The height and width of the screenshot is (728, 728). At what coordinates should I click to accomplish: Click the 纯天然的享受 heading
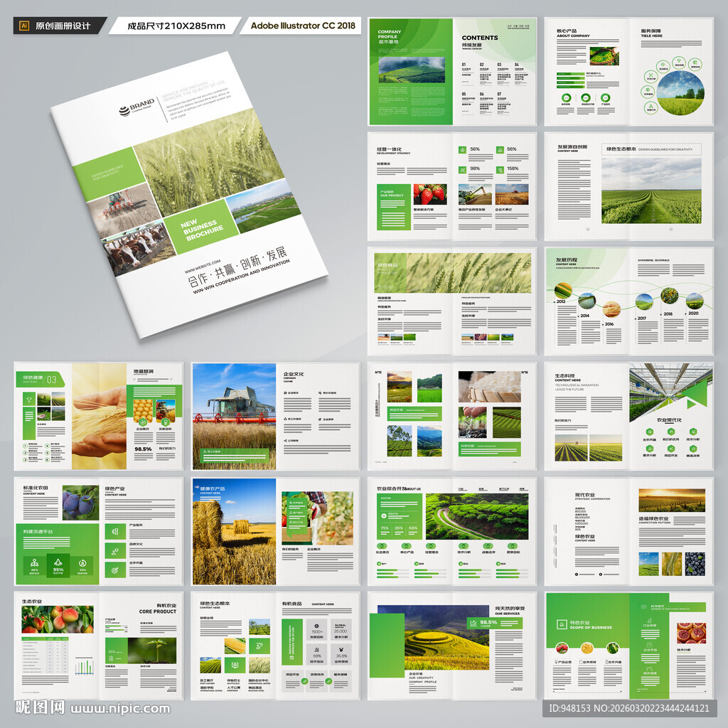click(x=510, y=609)
